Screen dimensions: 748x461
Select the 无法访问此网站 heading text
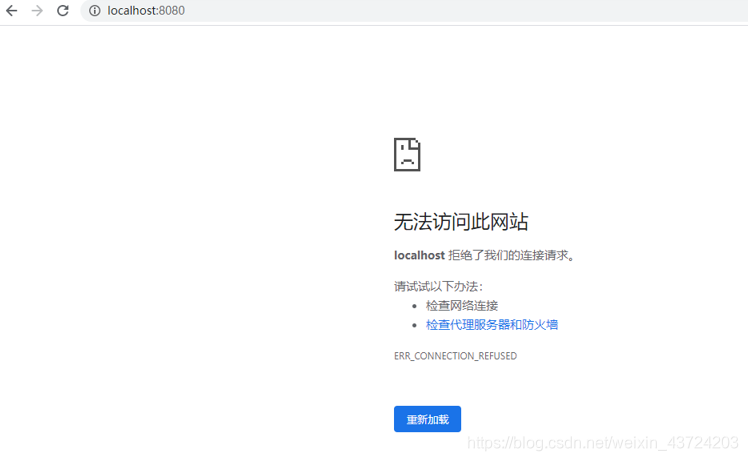[x=461, y=222]
